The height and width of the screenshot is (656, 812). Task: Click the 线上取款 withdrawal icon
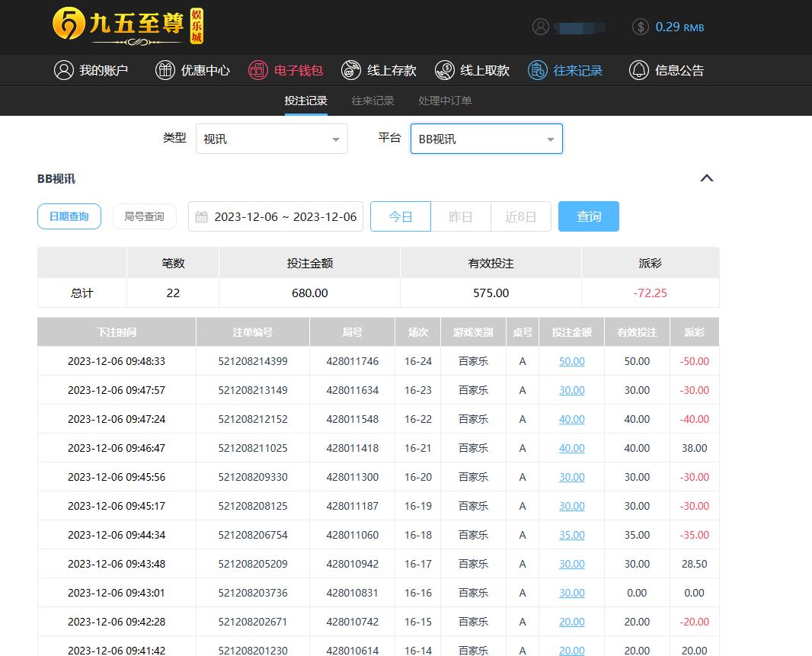[444, 70]
